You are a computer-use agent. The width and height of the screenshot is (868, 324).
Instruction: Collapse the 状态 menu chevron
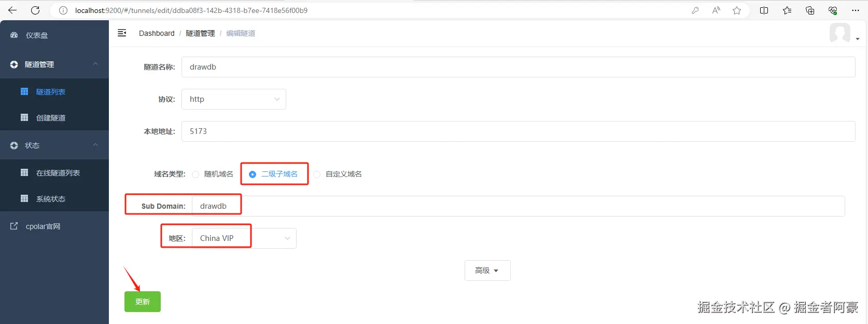(x=95, y=145)
